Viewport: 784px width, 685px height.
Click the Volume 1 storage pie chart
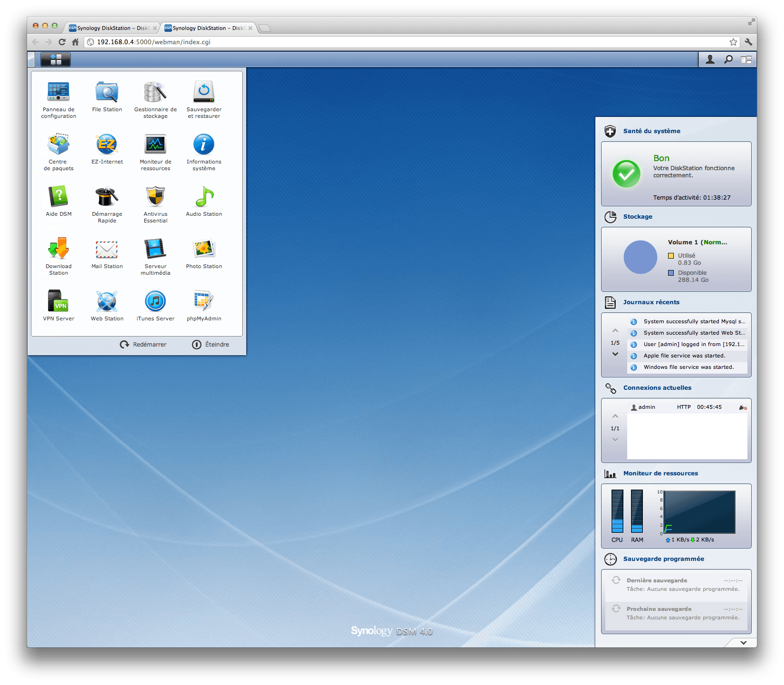pos(640,257)
